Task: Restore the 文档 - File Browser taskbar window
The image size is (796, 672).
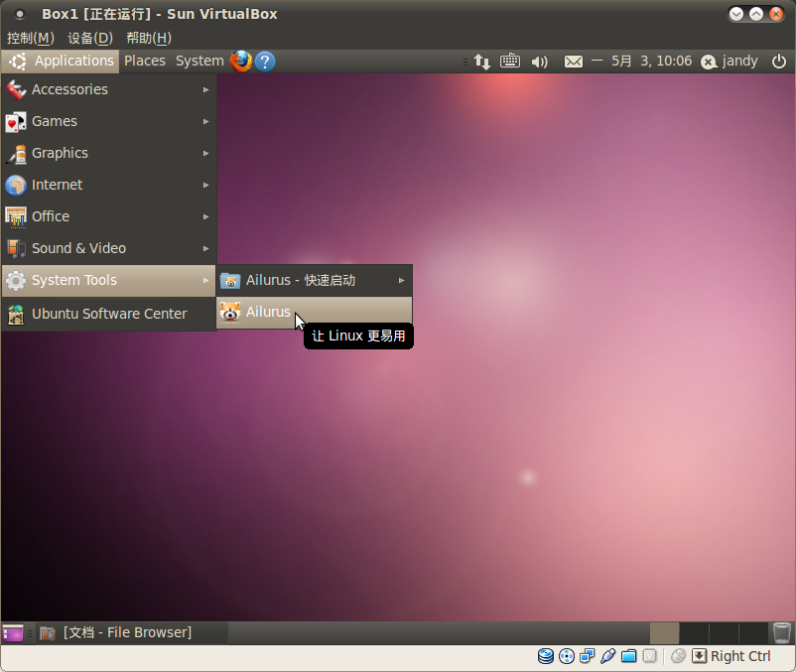Action: tap(132, 633)
